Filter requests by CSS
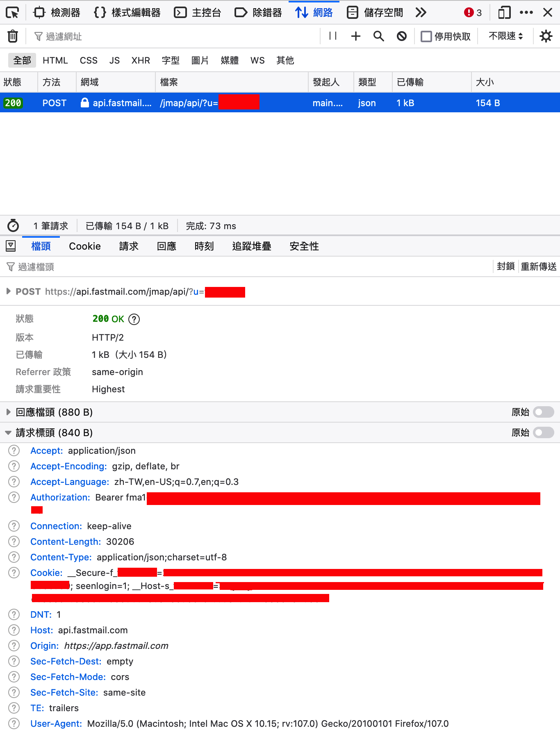The image size is (560, 737). click(x=89, y=60)
